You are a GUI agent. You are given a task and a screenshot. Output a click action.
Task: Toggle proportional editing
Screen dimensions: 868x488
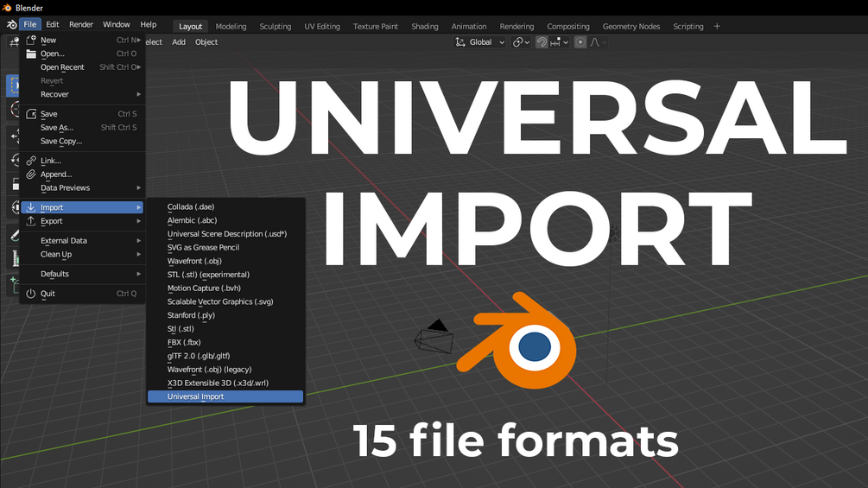tap(580, 42)
